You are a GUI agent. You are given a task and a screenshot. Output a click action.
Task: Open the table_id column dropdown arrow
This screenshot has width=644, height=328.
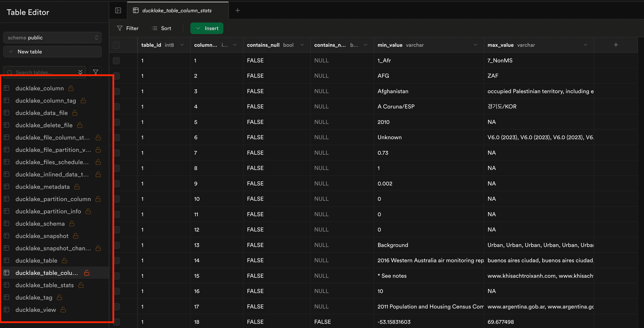(182, 45)
